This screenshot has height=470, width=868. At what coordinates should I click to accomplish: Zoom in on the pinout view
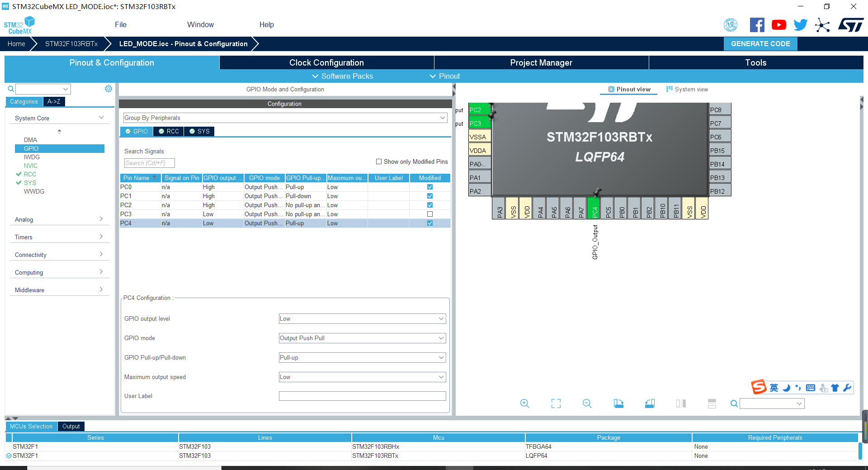(x=524, y=404)
